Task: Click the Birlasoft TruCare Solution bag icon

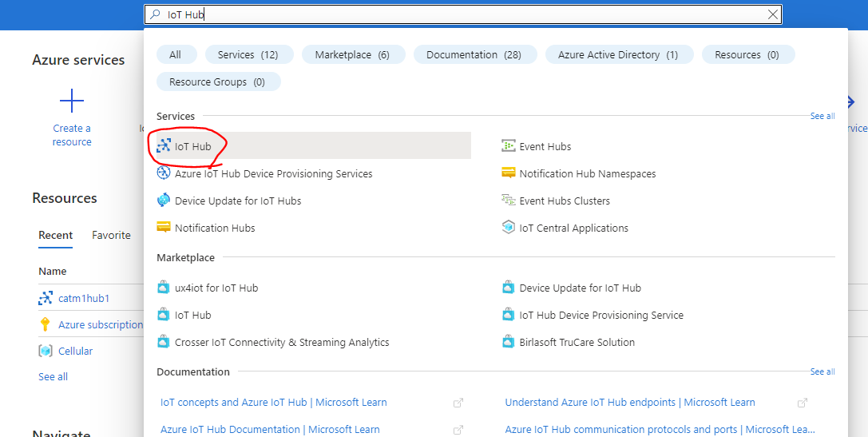Action: [508, 342]
